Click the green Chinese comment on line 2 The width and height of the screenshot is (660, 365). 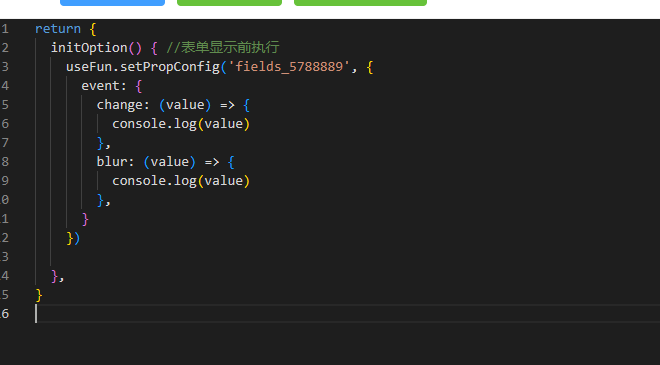(223, 48)
